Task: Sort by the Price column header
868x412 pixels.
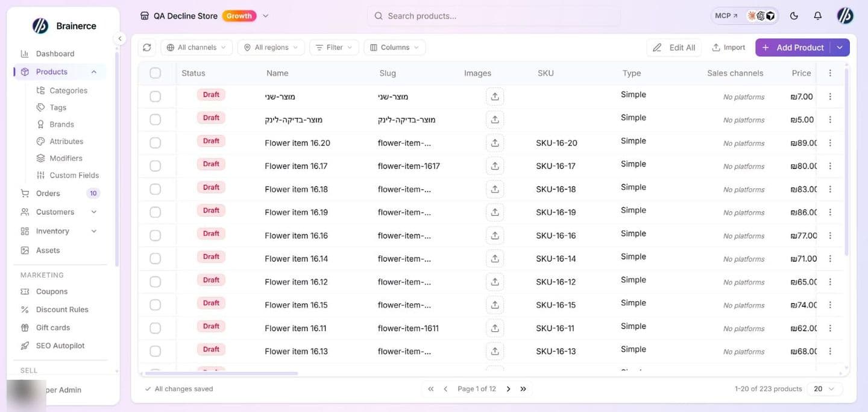Action: point(801,73)
